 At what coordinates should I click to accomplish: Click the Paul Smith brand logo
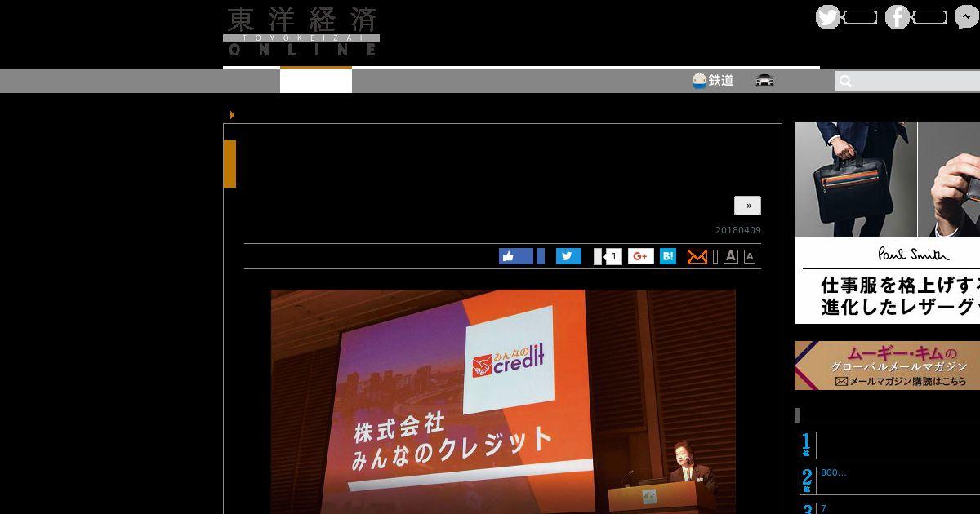click(914, 255)
